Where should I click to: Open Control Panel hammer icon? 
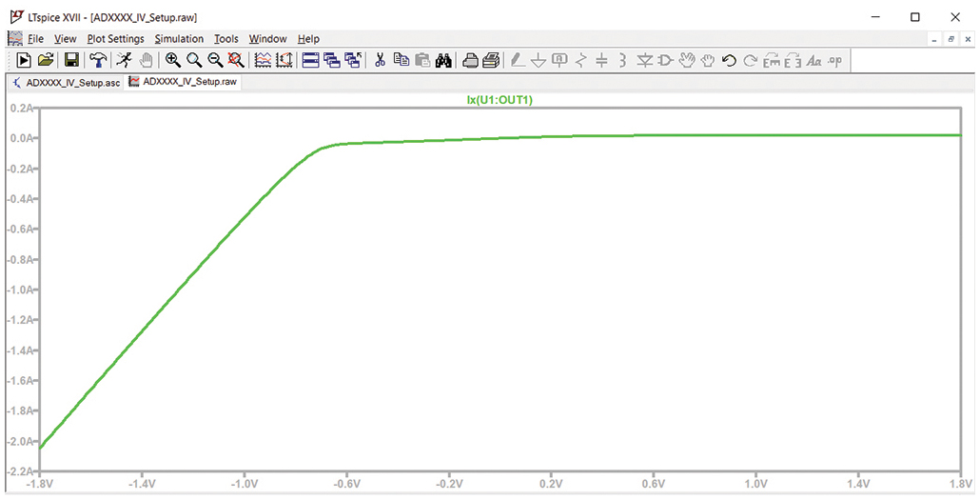[98, 60]
